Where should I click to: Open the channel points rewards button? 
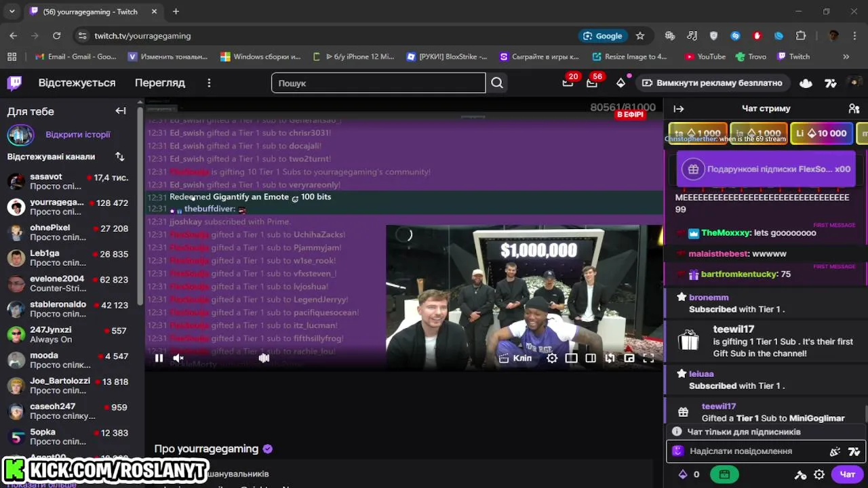coord(724,474)
